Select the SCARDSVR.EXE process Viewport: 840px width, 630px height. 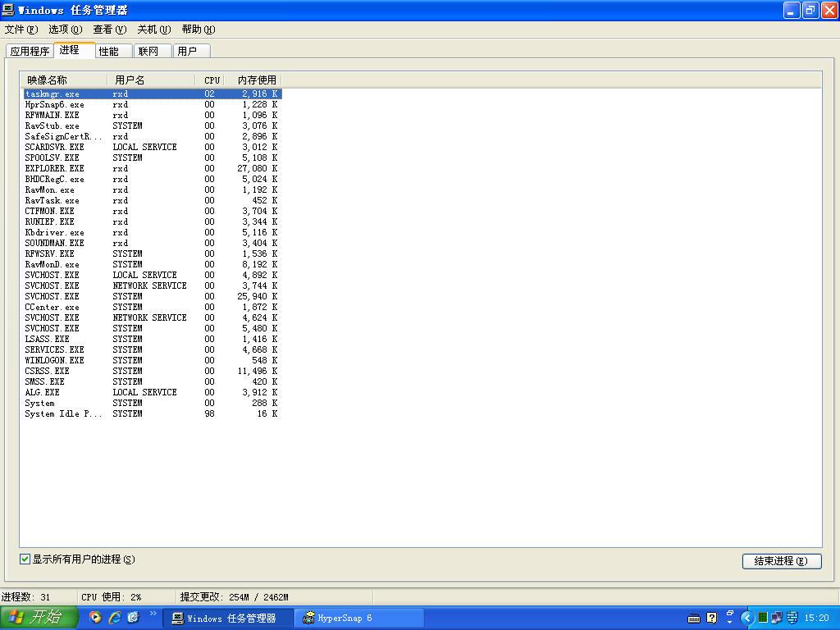pos(152,147)
